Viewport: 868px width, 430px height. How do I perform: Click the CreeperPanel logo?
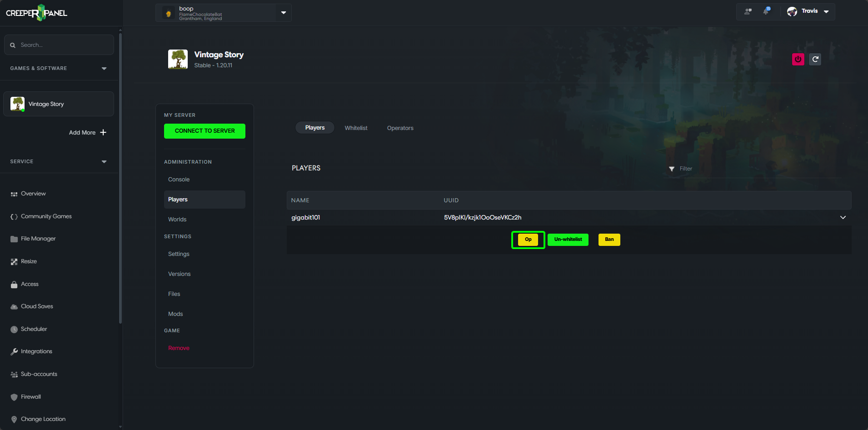pyautogui.click(x=36, y=13)
